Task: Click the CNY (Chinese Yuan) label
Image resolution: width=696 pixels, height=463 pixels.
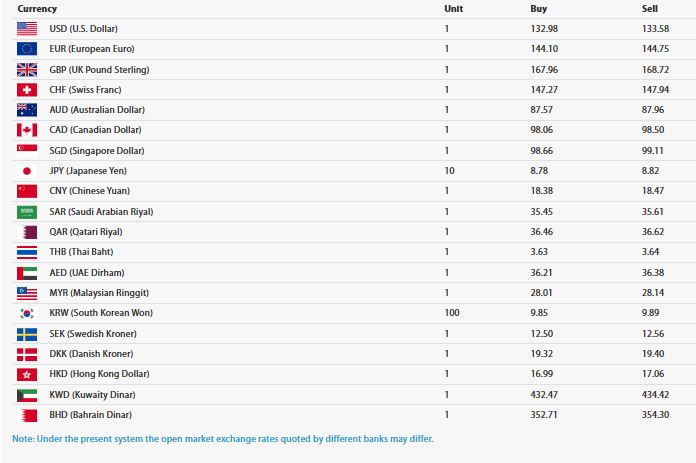Action: [x=90, y=191]
